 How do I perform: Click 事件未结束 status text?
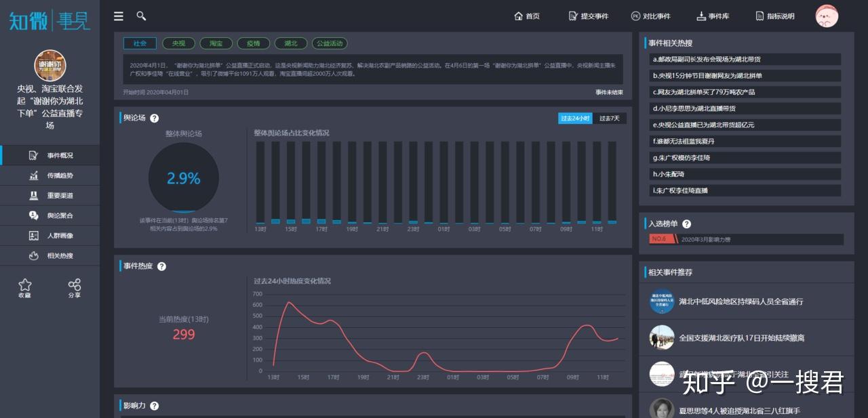pos(609,92)
